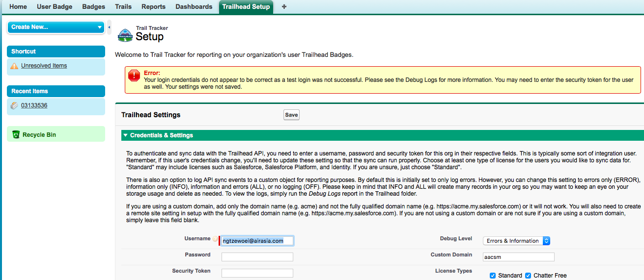Click the Trail Tracker title text

(x=152, y=28)
